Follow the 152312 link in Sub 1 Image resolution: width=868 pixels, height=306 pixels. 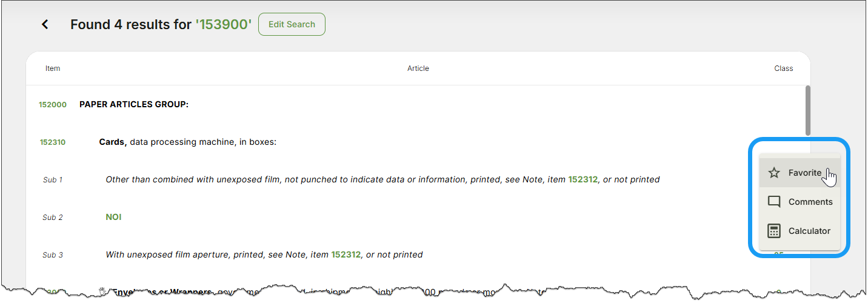coord(583,179)
